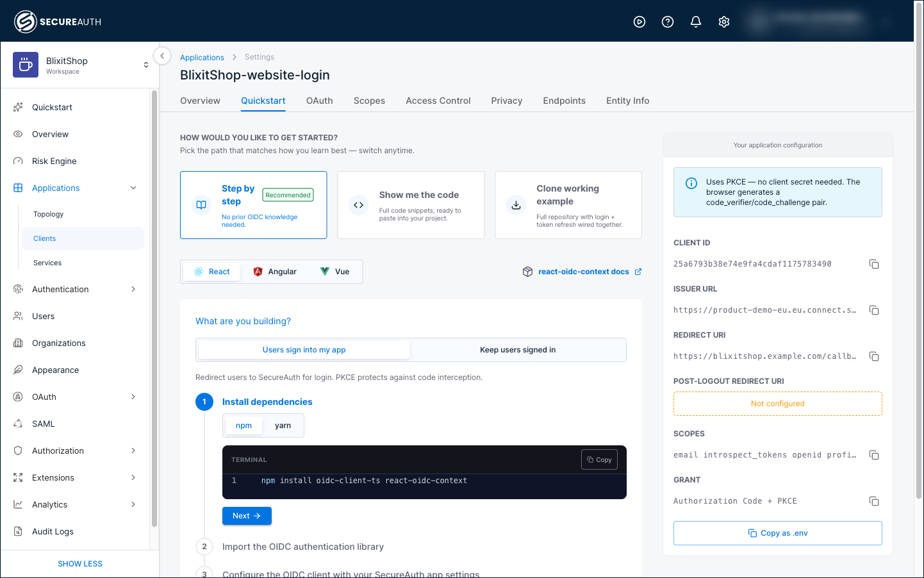
Task: Switch to the Scopes tab
Action: (369, 101)
